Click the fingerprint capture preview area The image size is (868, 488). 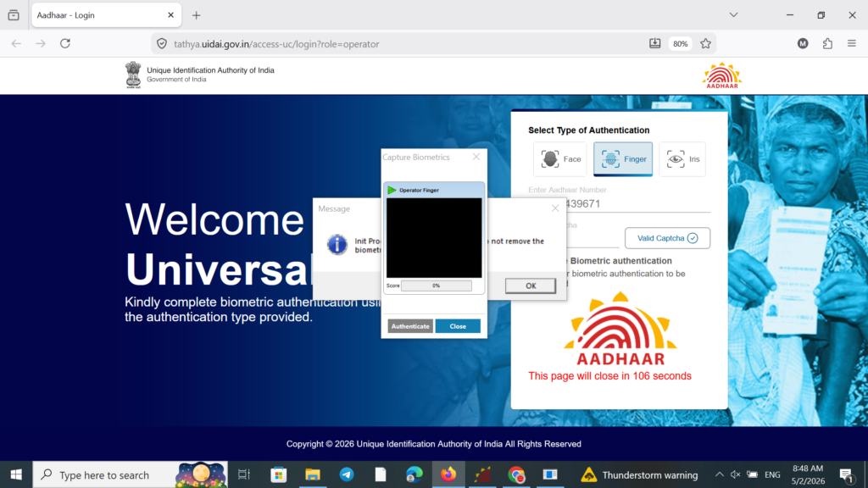pos(434,238)
